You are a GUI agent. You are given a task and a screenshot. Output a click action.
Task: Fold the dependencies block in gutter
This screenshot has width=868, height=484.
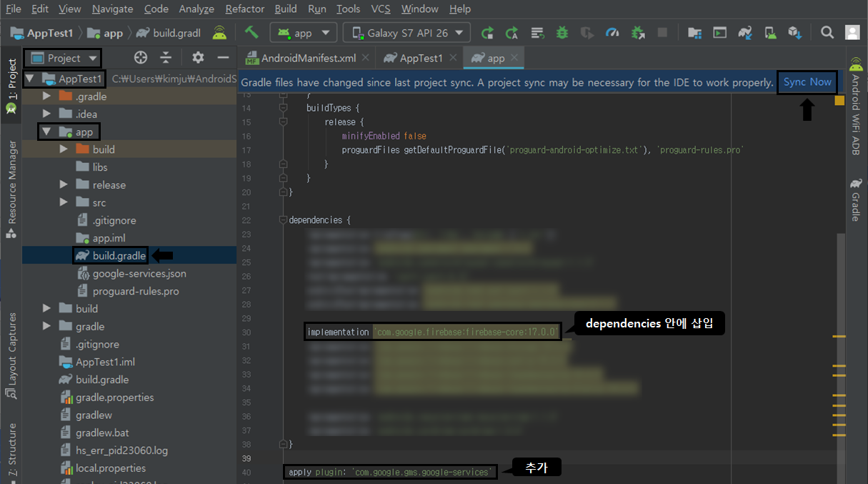(x=283, y=220)
